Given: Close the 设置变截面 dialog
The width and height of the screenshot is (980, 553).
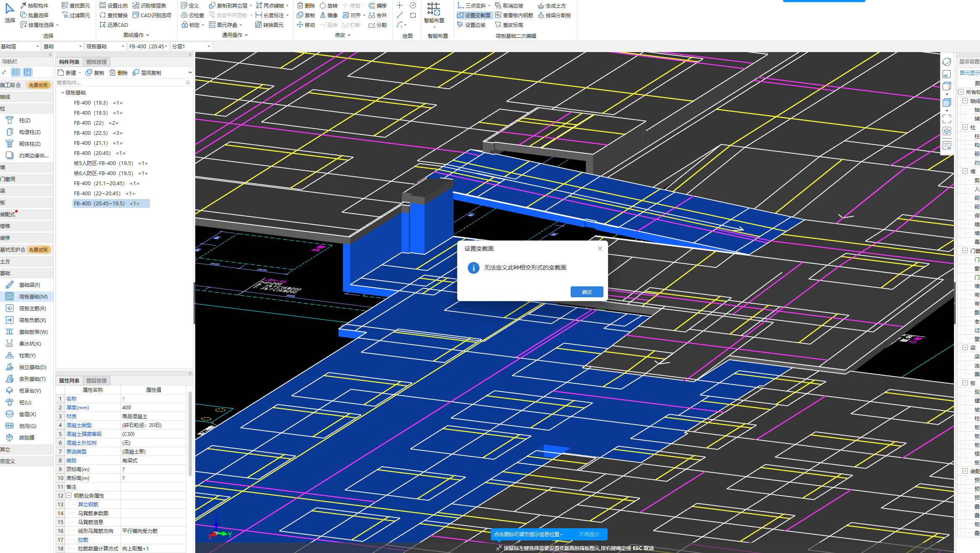Looking at the screenshot, I should pyautogui.click(x=600, y=248).
